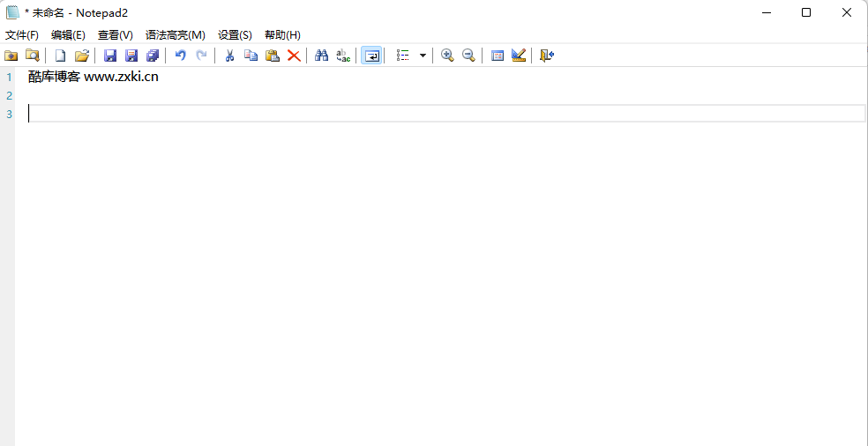Open the 查看(V) menu
This screenshot has height=446, width=868.
116,35
